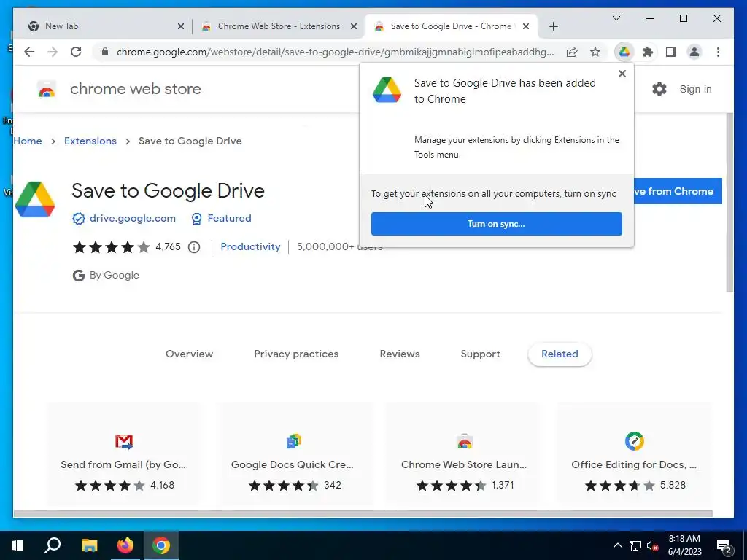
Task: Click the page vertical scrollbar
Action: (x=729, y=203)
